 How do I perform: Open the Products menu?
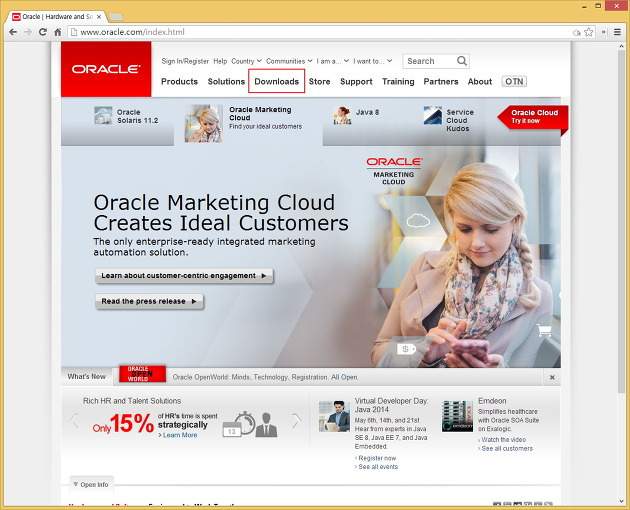(x=179, y=82)
